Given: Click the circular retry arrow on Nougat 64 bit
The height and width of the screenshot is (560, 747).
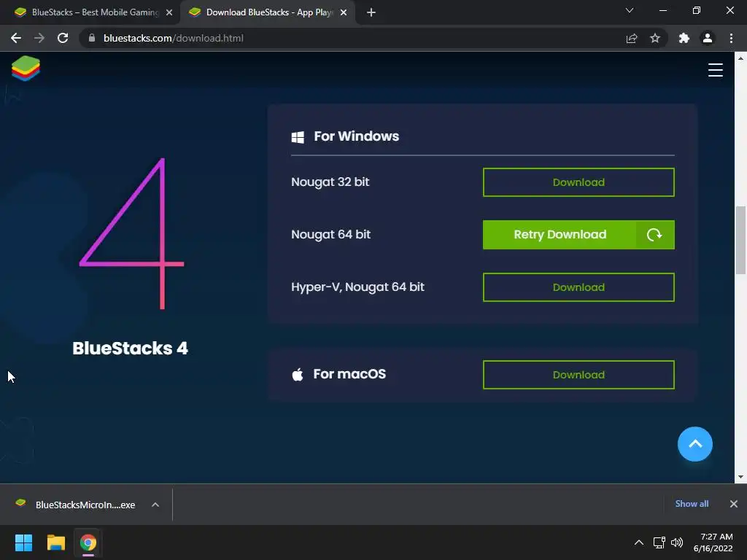Looking at the screenshot, I should pyautogui.click(x=654, y=234).
